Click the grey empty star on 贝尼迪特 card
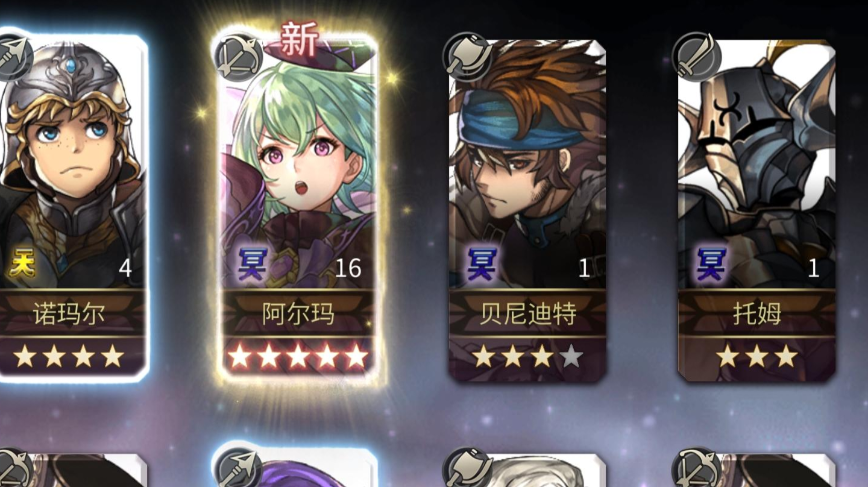 click(x=571, y=357)
